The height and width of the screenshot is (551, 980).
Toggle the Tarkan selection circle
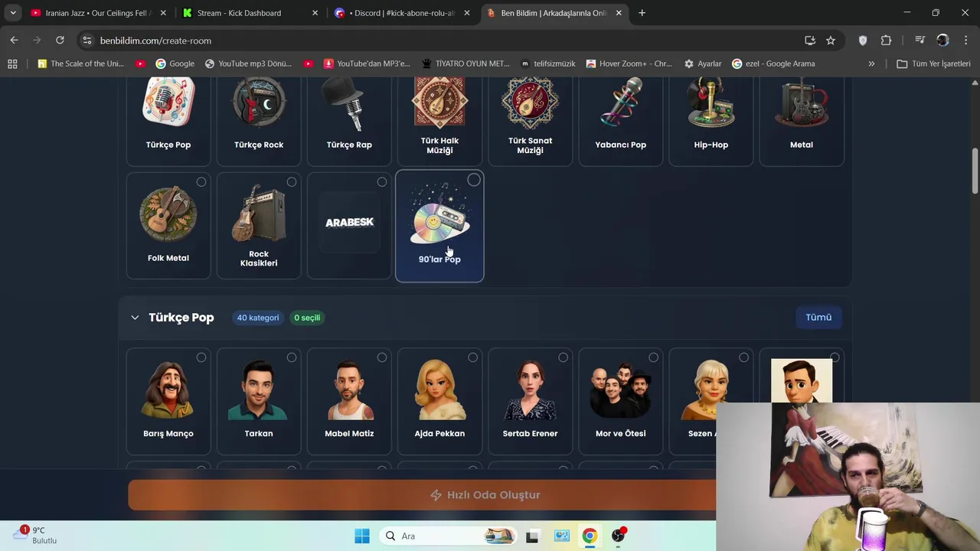coord(292,357)
